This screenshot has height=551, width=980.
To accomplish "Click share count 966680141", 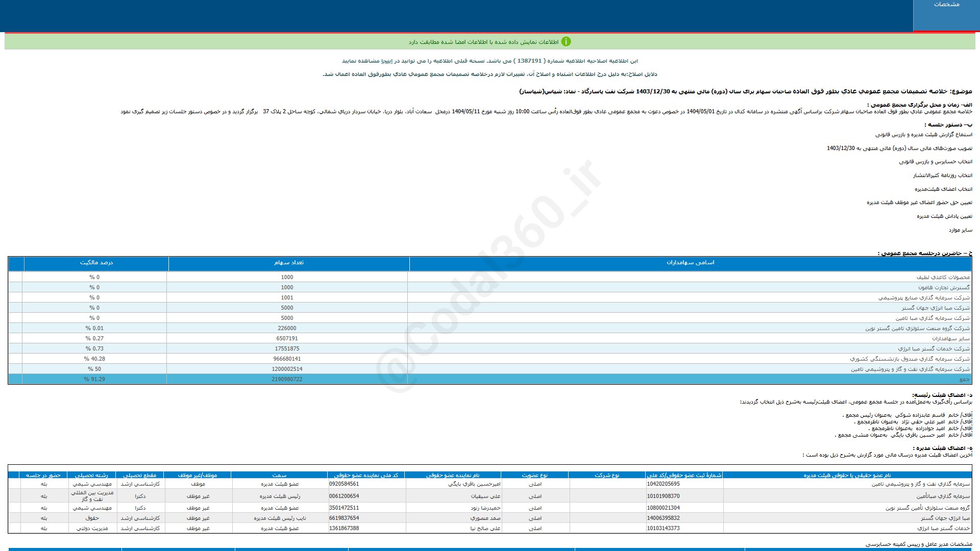I will click(287, 359).
